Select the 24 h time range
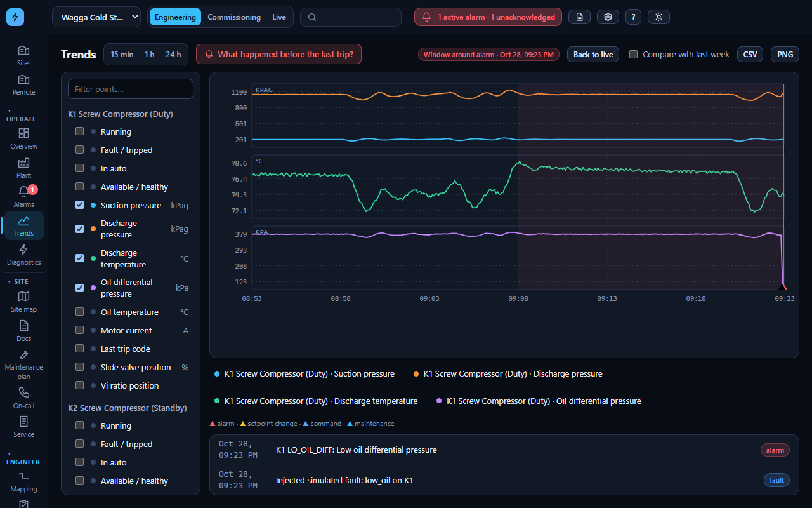Image resolution: width=812 pixels, height=508 pixels. point(173,55)
